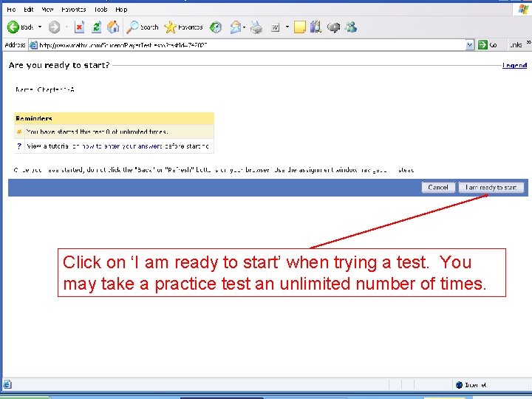Open the Messenger people icon

pos(351,27)
